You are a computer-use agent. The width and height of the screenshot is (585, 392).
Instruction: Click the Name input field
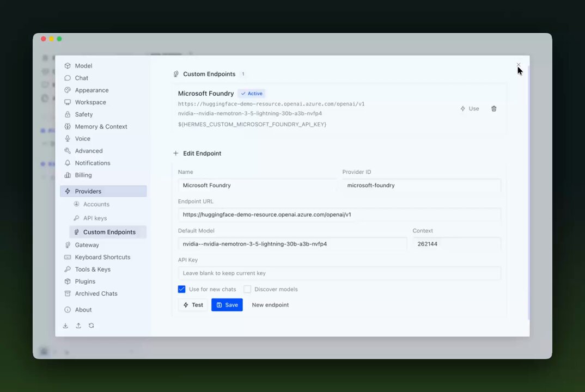(x=257, y=185)
